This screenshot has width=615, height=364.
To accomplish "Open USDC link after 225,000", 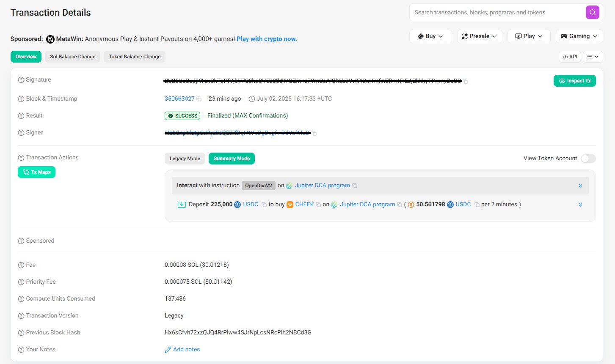I will 251,204.
